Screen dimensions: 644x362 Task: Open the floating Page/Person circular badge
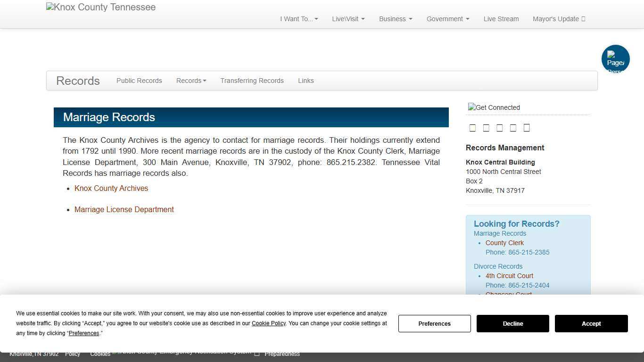pyautogui.click(x=616, y=58)
